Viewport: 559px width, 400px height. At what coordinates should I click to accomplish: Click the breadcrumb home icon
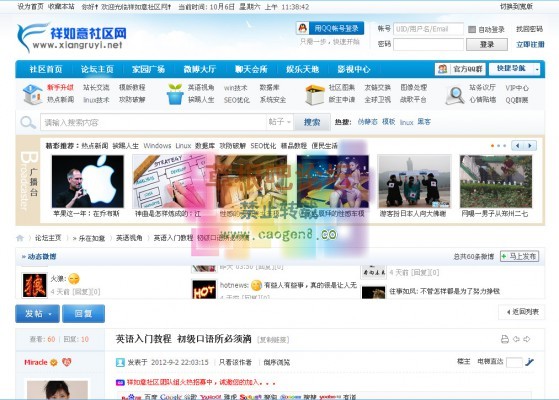click(x=20, y=238)
